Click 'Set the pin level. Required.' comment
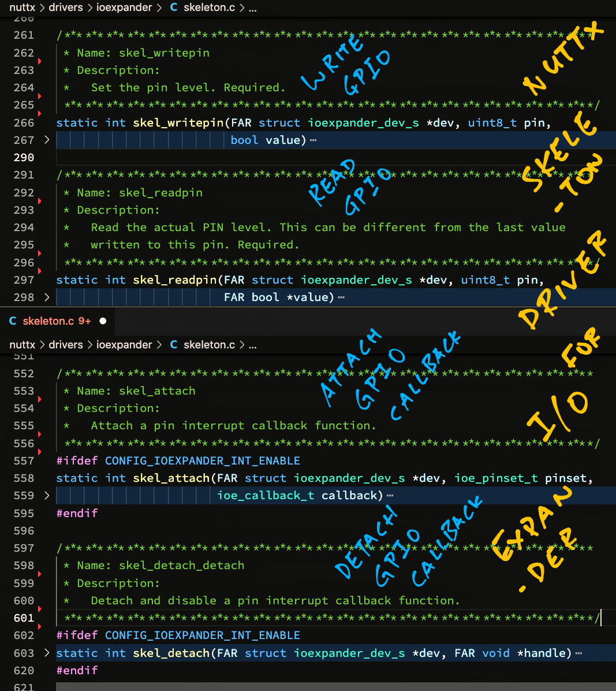The width and height of the screenshot is (616, 691). click(188, 88)
